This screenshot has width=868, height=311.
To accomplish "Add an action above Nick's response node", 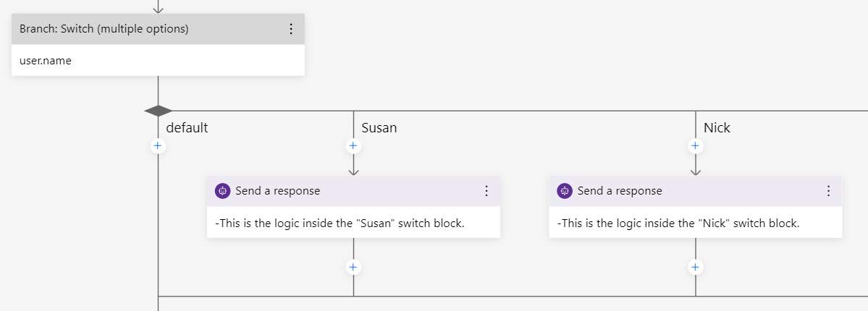I will point(695,146).
